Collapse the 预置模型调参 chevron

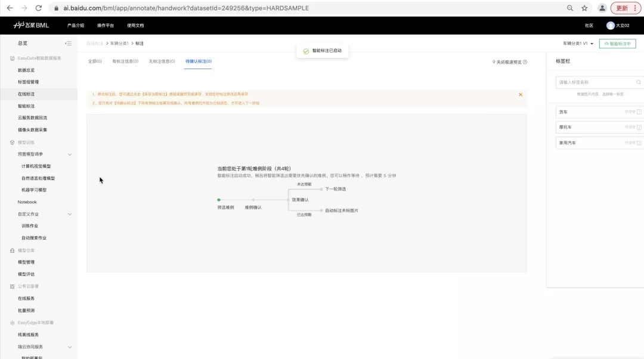tap(70, 154)
